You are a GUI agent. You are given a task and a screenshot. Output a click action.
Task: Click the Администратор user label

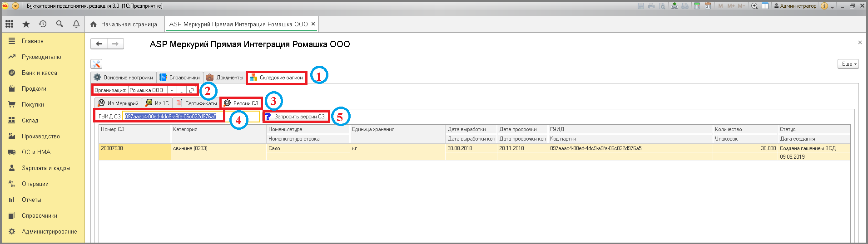pos(795,6)
